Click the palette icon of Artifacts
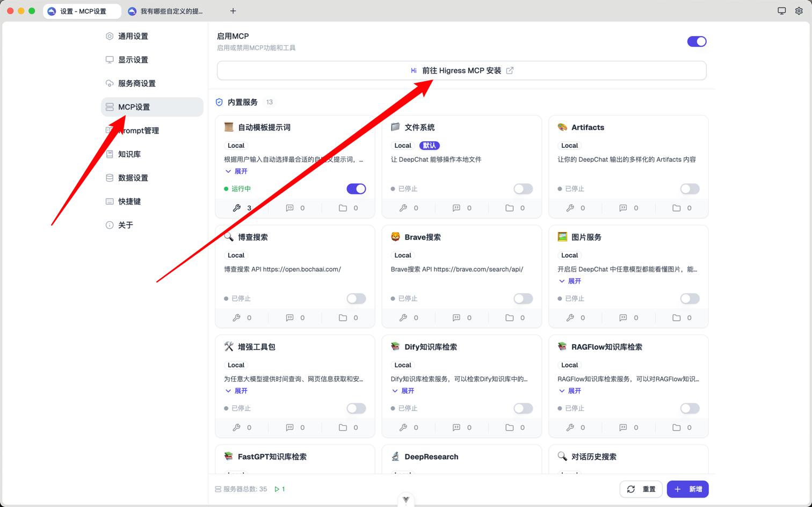 562,127
